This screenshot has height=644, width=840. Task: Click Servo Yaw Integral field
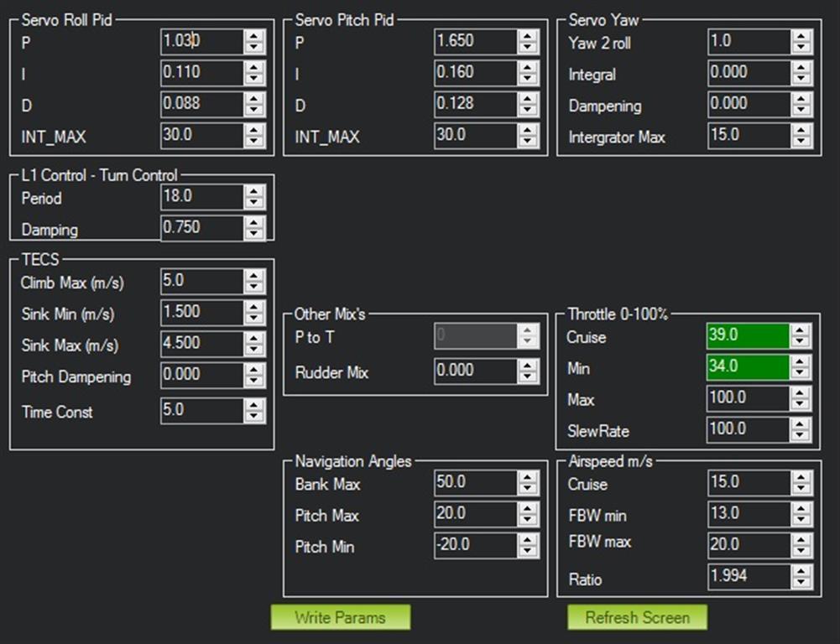pyautogui.click(x=749, y=73)
